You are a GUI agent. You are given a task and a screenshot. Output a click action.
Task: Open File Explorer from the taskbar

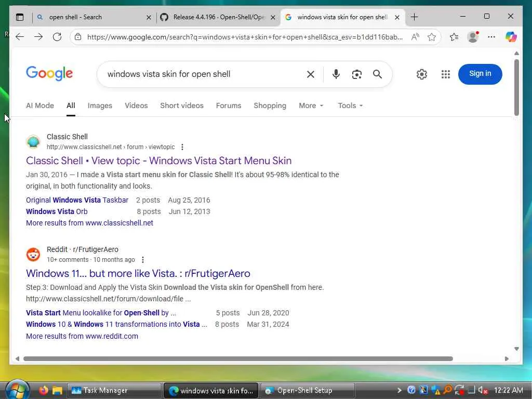click(57, 391)
